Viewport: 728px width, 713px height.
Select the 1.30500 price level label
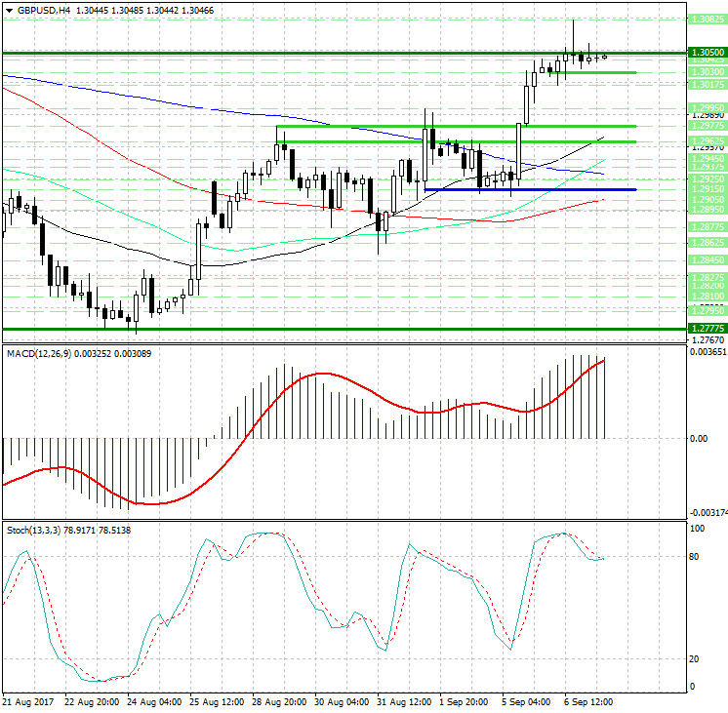coord(706,53)
